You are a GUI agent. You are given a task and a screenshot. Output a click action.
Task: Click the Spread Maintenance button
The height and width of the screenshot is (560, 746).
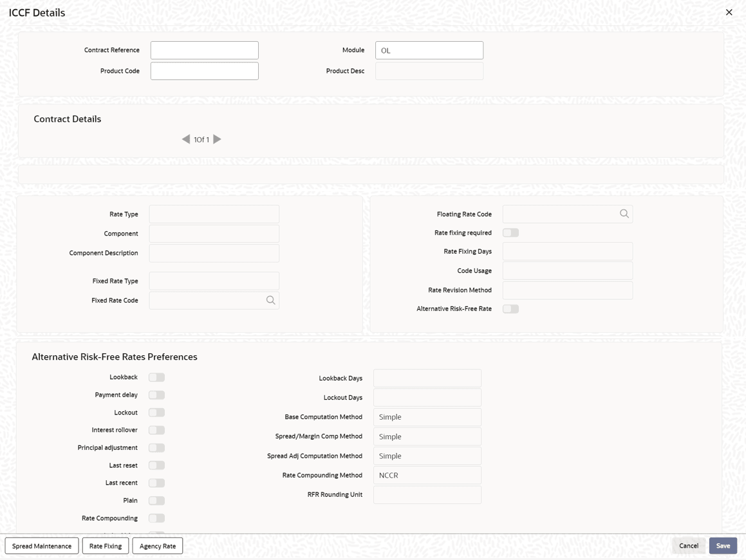[42, 546]
